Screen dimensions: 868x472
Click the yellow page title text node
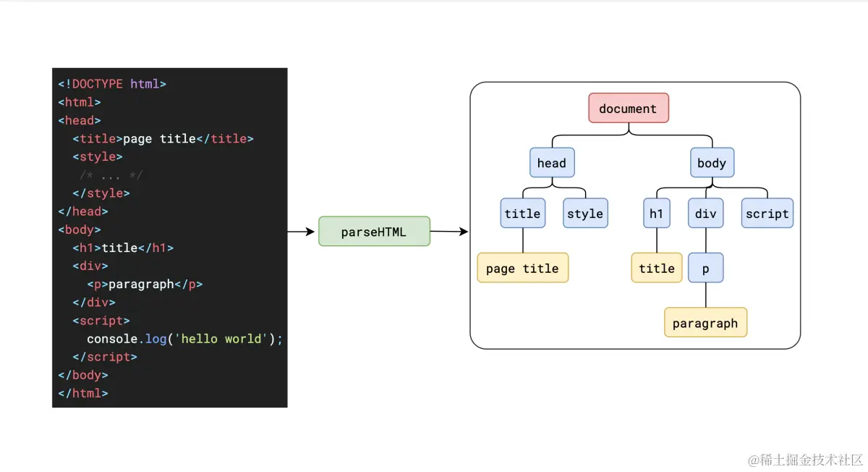click(522, 268)
